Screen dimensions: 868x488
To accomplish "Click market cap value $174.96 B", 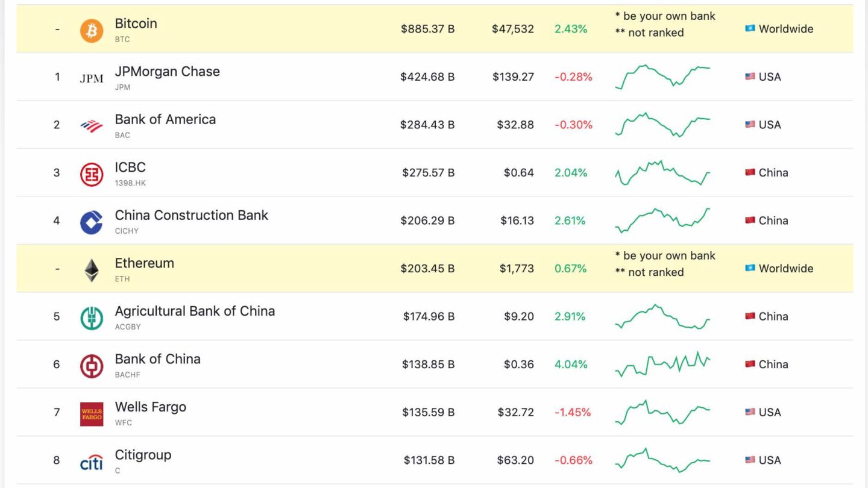I will click(x=429, y=316).
